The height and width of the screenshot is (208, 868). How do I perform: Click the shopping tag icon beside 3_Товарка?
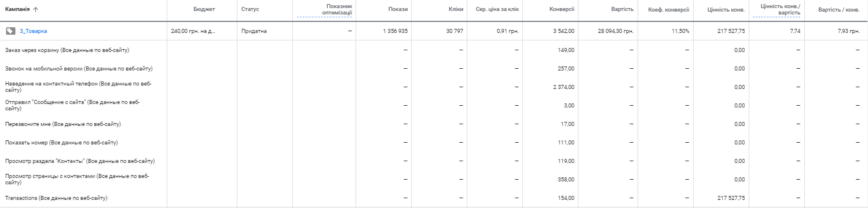(10, 31)
